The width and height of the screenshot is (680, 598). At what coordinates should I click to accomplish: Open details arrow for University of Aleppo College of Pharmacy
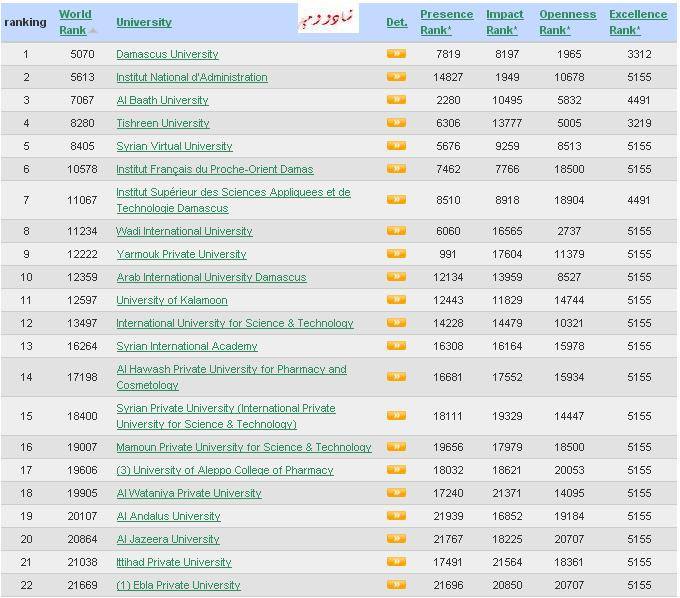coord(396,470)
